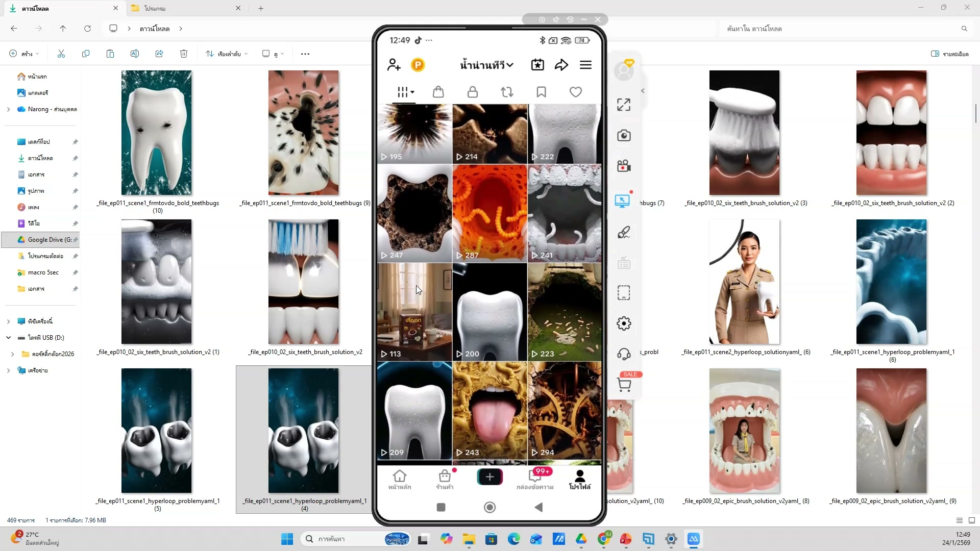This screenshot has width=980, height=551.
Task: Select the private videos lock tab on TikTok
Action: 473,92
